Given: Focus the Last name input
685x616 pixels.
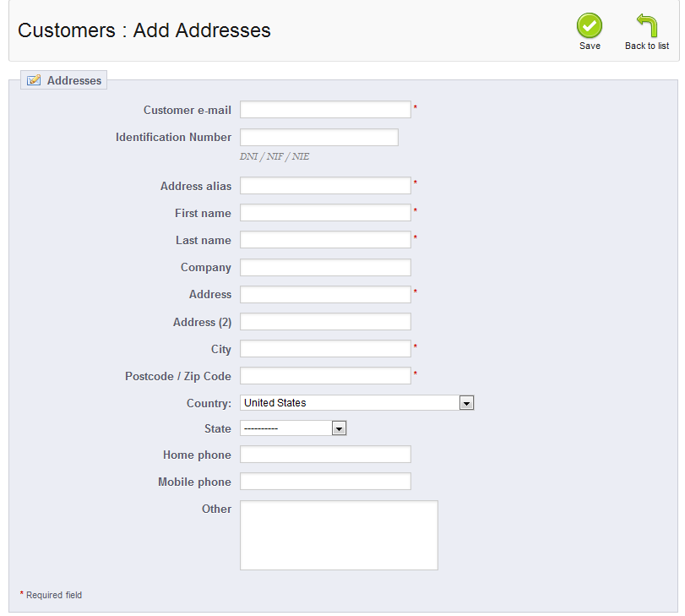Looking at the screenshot, I should click(325, 240).
